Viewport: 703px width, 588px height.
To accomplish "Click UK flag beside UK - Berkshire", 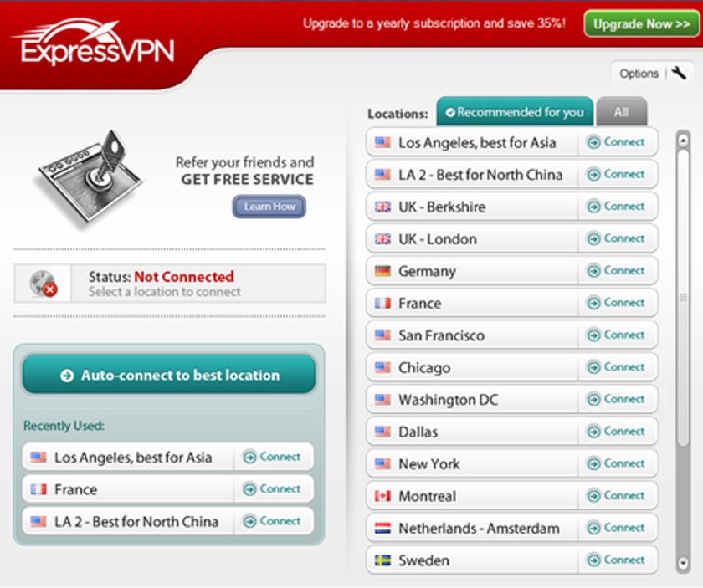I will (x=382, y=207).
